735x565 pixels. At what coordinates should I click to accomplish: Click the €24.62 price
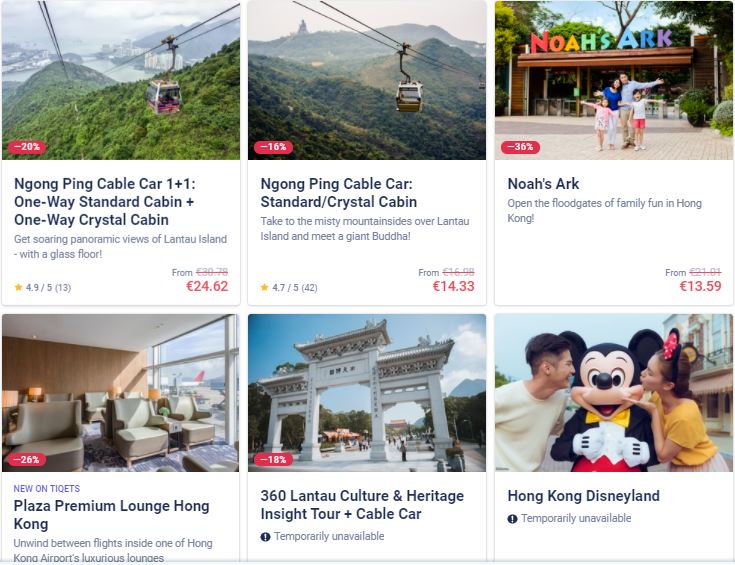click(207, 286)
